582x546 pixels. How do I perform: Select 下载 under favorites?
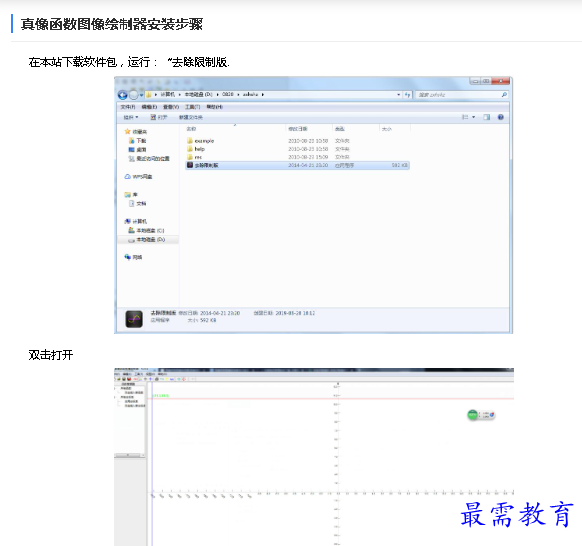coord(137,141)
